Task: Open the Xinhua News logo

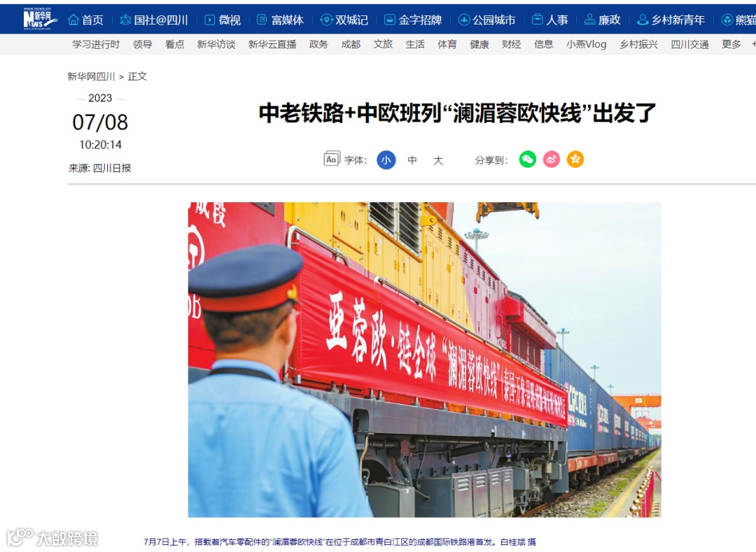Action: pyautogui.click(x=41, y=19)
